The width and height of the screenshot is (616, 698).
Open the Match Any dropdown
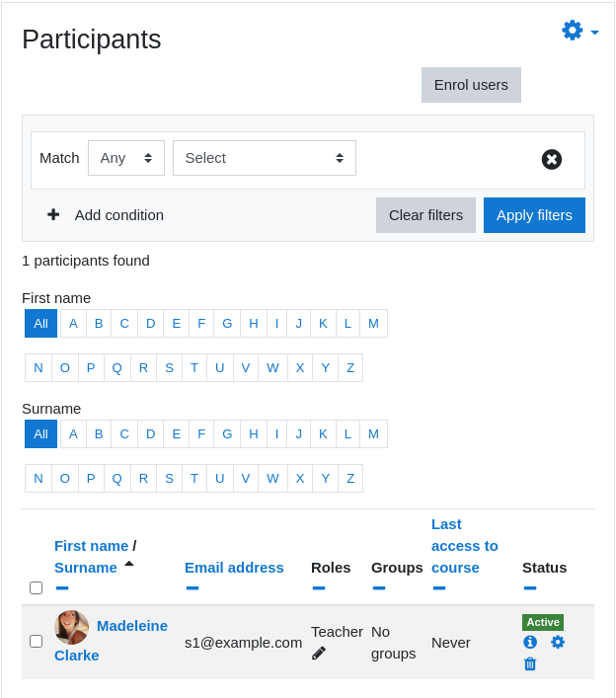(126, 158)
